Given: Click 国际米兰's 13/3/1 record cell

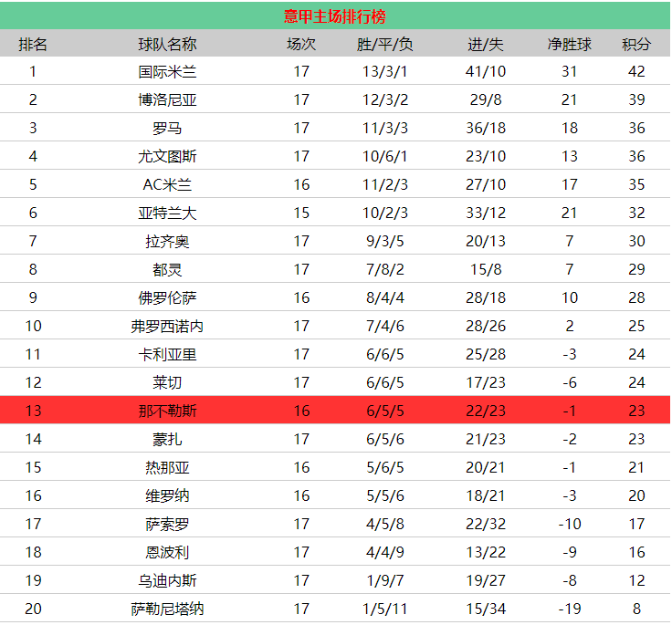Looking at the screenshot, I should click(x=384, y=71).
